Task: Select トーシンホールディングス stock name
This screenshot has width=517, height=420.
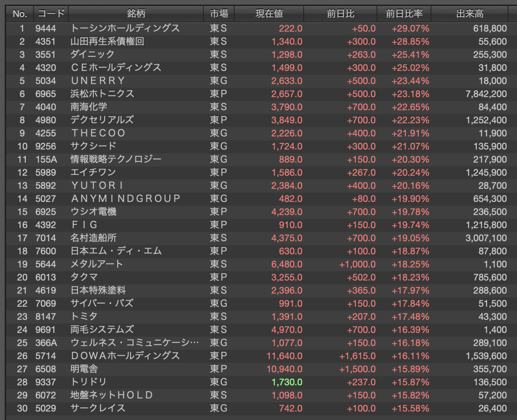Action: coord(125,28)
